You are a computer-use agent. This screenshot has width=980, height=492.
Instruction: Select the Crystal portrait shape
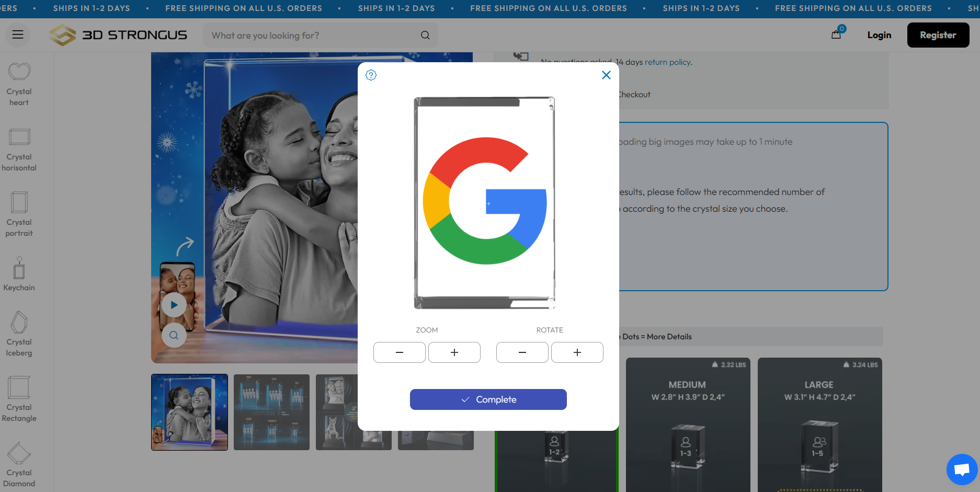19,214
